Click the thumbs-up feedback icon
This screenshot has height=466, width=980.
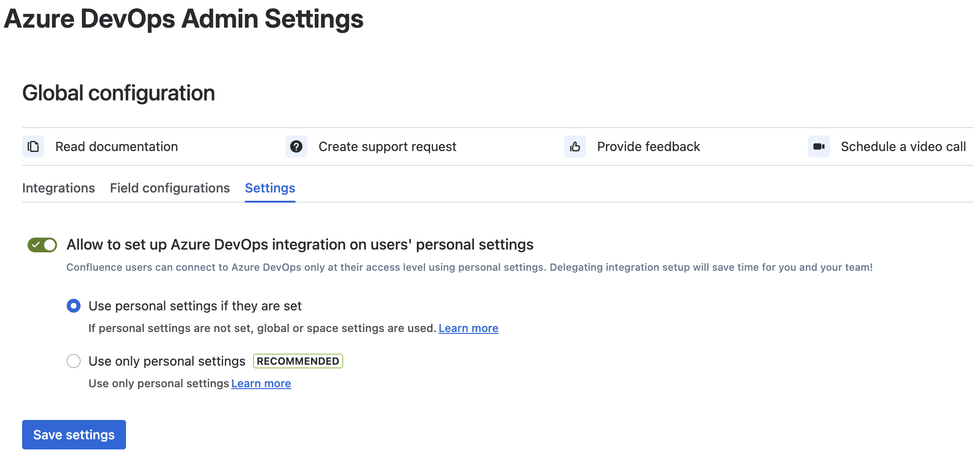(575, 146)
